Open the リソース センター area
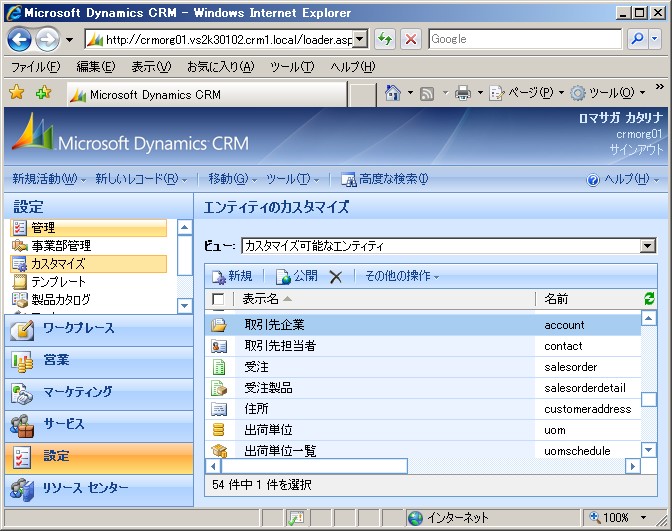Viewport: 672px width, 531px height. [99, 489]
